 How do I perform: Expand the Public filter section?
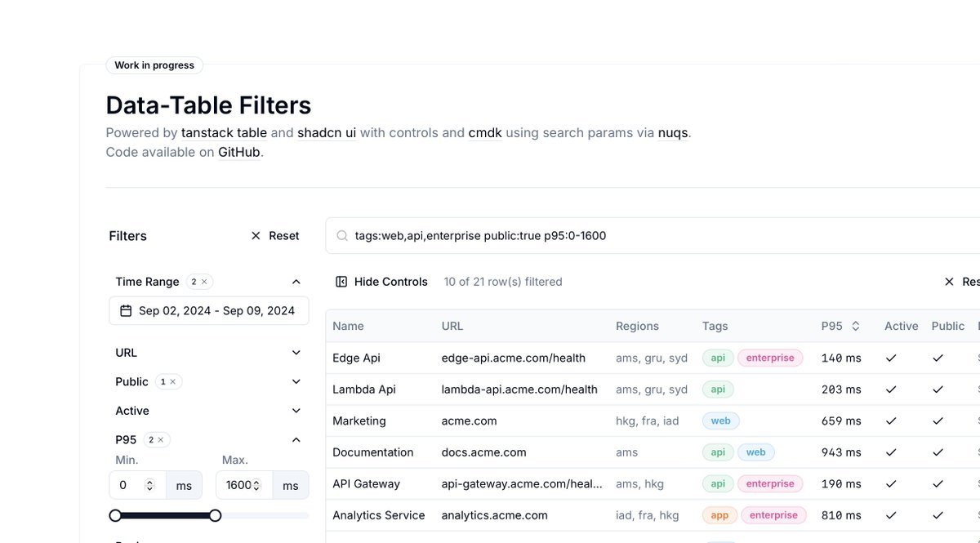click(x=296, y=381)
